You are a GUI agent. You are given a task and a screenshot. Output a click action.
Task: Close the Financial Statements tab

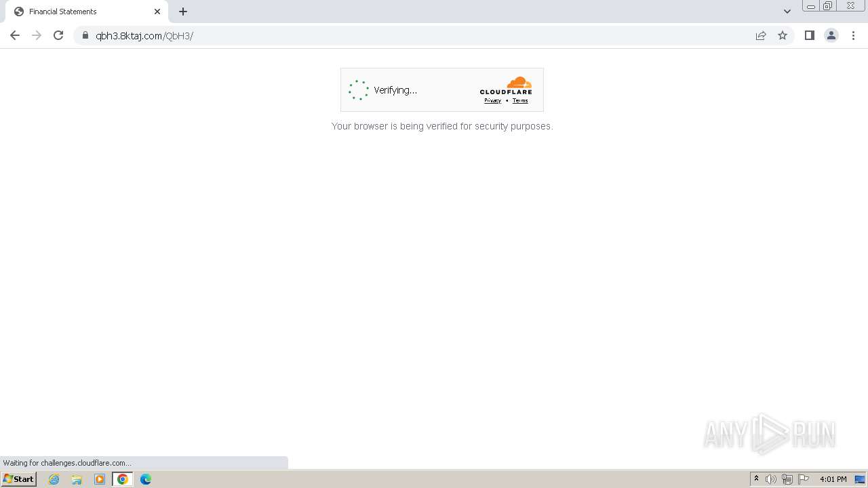157,12
